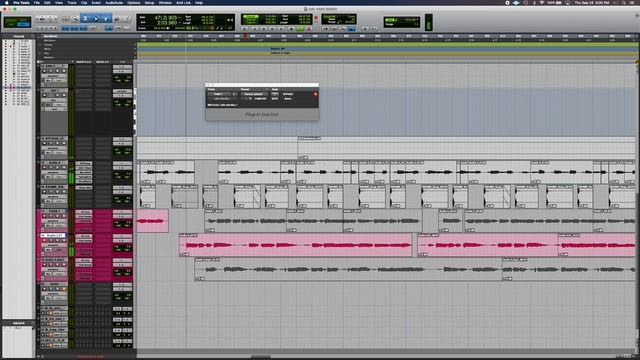The height and width of the screenshot is (360, 640).
Task: Open the Groups list pop-up menu icon
Action: point(33,323)
